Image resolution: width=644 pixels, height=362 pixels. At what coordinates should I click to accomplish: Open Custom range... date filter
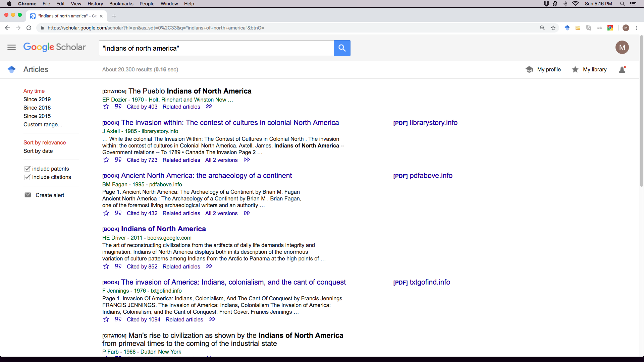click(43, 124)
